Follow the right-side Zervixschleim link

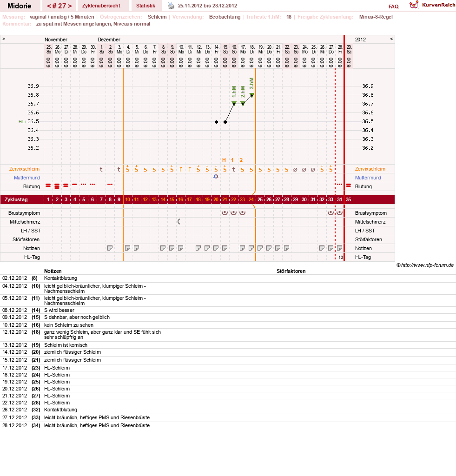pyautogui.click(x=370, y=169)
